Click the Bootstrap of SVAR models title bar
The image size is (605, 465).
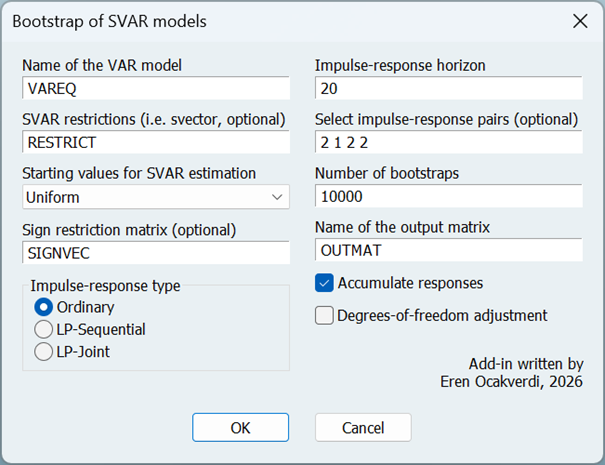[250, 21]
